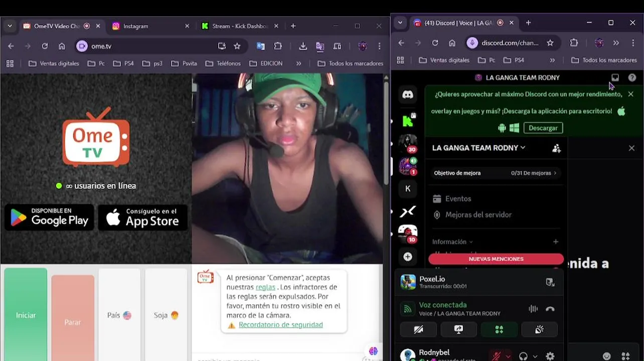The image size is (644, 361).
Task: Click the OmeTV page vertical scrollbar
Action: click(386, 133)
